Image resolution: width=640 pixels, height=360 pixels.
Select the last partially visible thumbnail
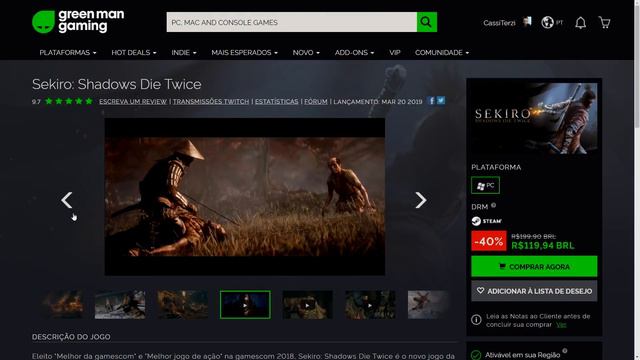[428, 304]
